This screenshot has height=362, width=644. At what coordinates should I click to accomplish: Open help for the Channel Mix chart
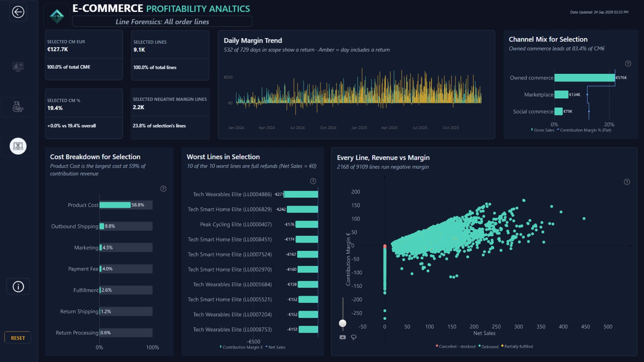(628, 63)
